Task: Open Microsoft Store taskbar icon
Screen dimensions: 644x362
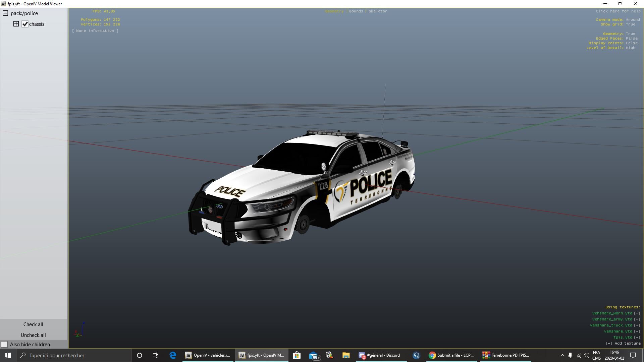Action: point(297,355)
